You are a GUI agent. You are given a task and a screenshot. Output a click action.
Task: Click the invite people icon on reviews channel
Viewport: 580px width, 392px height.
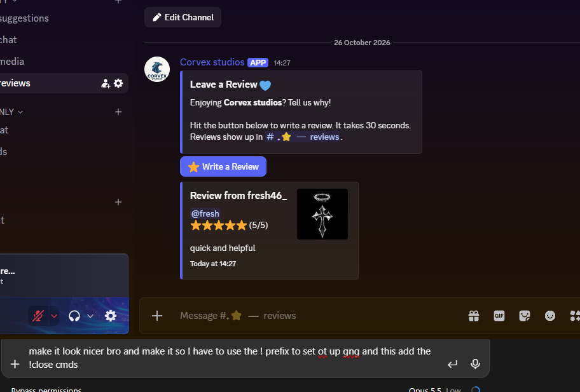pos(106,83)
